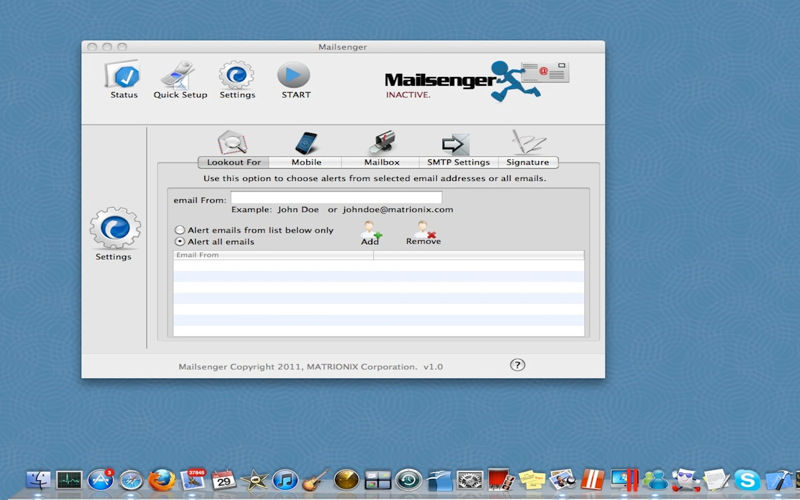
Task: Open Mail app with unread badge
Action: pos(193,480)
